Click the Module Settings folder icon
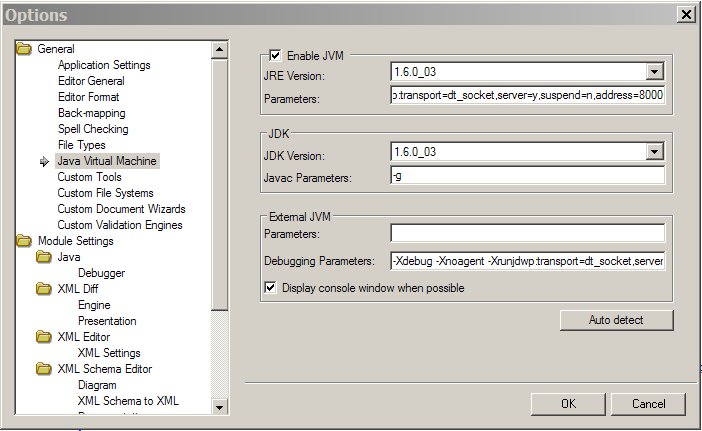The height and width of the screenshot is (431, 702). 23,241
